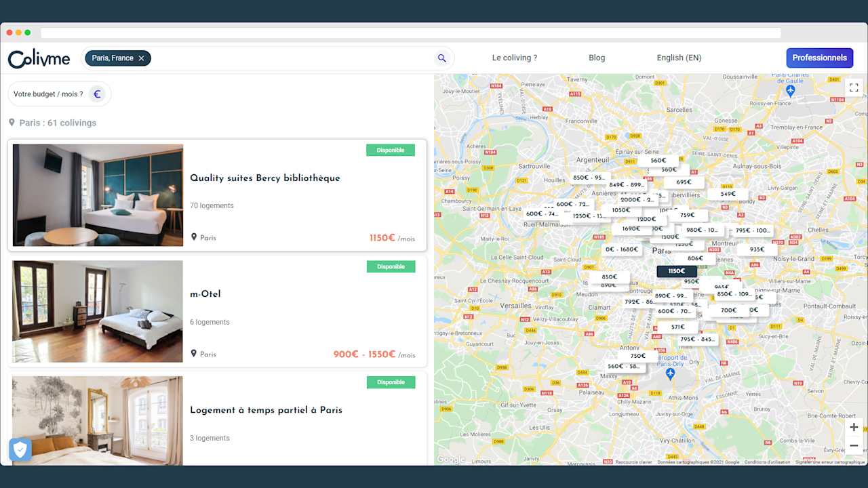
Task: Open the Blog page
Action: [597, 58]
